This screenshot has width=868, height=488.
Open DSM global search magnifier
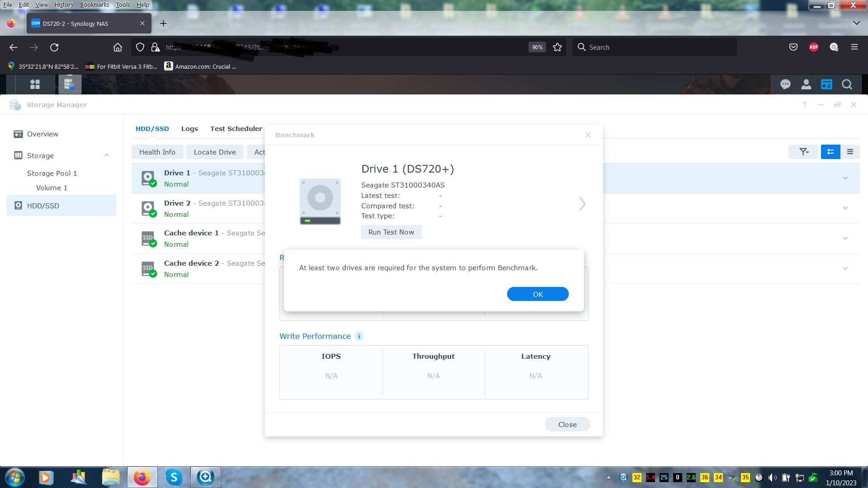[x=847, y=84]
